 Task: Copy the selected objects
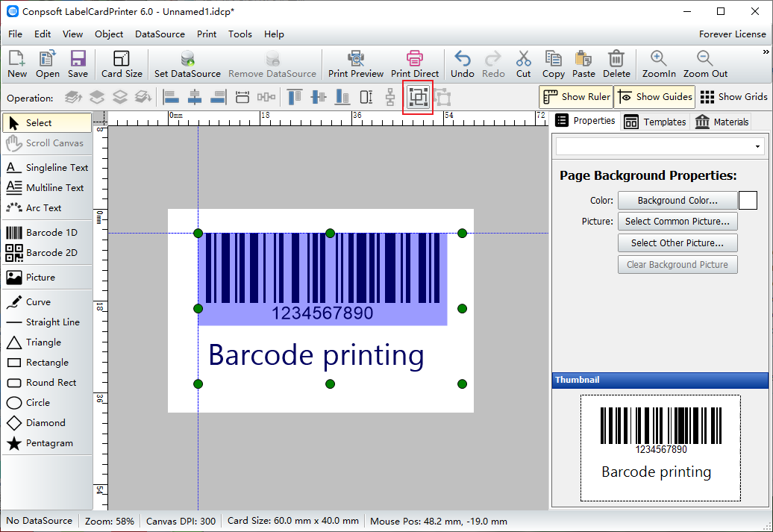[553, 64]
